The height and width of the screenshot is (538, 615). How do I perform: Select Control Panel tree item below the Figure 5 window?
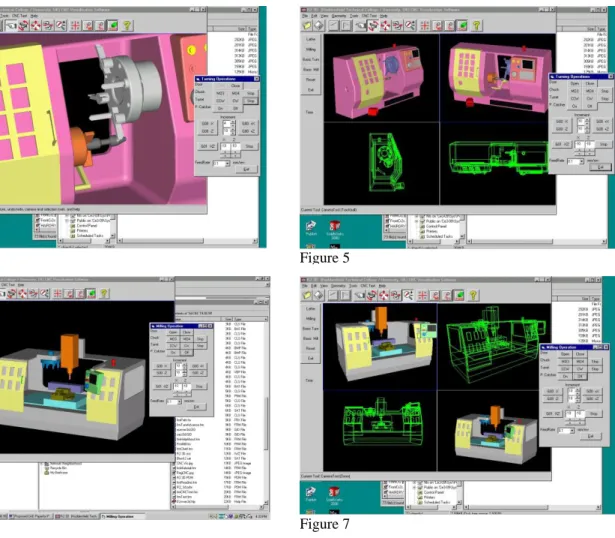(436, 226)
